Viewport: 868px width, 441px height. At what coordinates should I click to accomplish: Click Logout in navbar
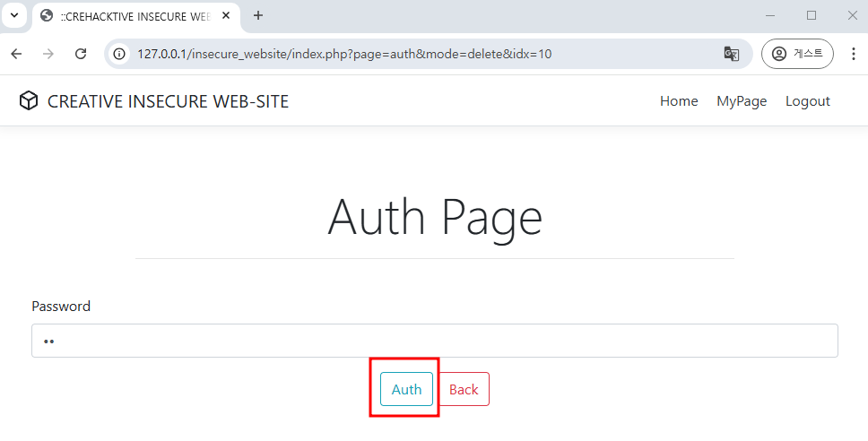tap(808, 101)
